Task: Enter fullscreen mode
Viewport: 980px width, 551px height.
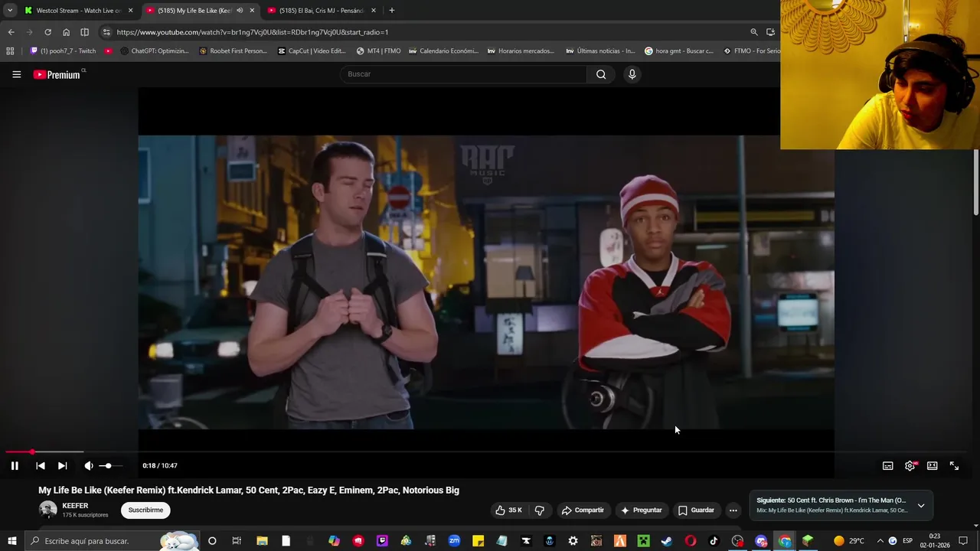Action: (954, 465)
